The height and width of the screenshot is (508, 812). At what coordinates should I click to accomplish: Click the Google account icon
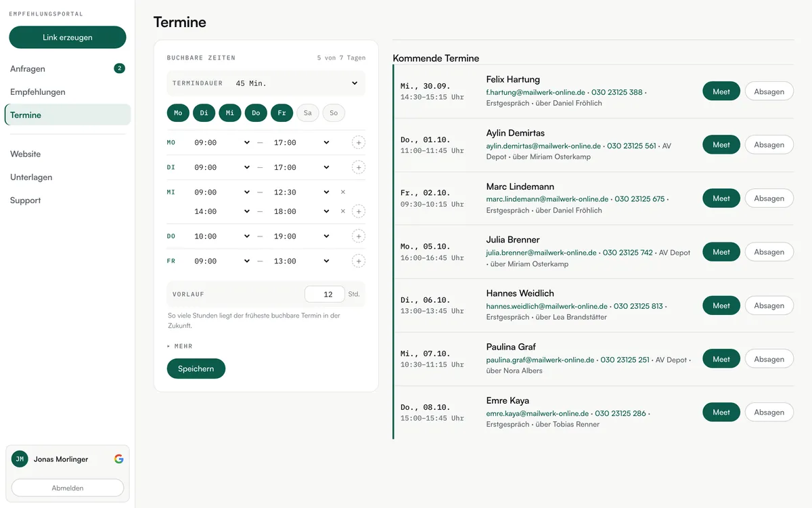[x=119, y=459]
